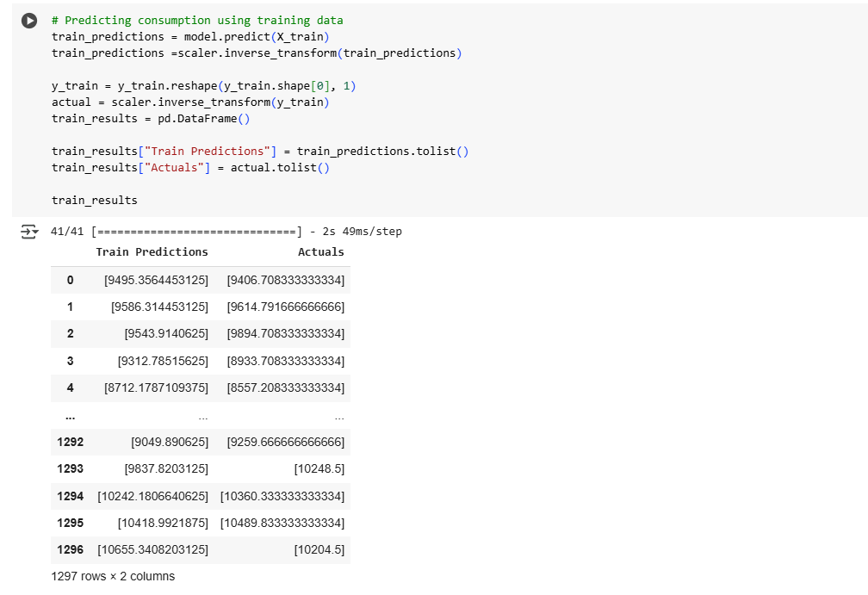Click the final train_results line in the cell
Viewport: 868px width, 595px height.
(x=94, y=200)
